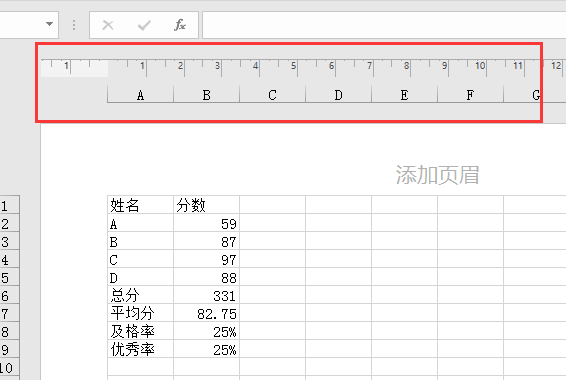The height and width of the screenshot is (380, 566).
Task: Select row 3 header
Action: click(9, 241)
